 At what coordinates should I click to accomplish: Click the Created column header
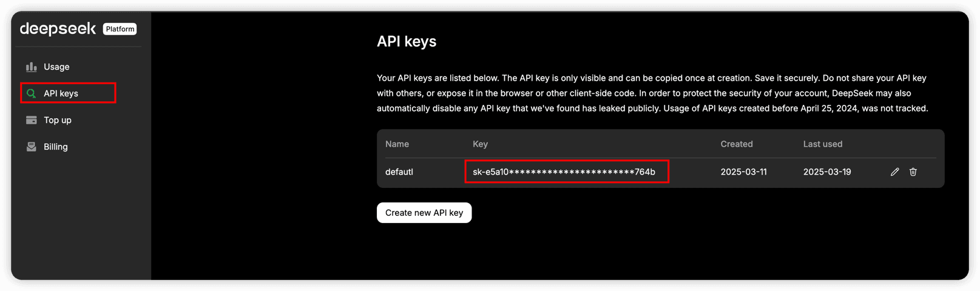[x=737, y=144]
